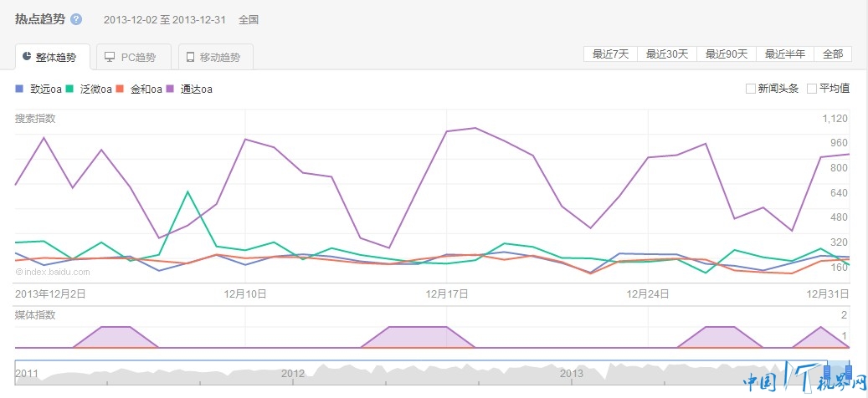The height and width of the screenshot is (398, 868).
Task: Toggle the 泛微oa green legend swatch
Action: [x=69, y=89]
